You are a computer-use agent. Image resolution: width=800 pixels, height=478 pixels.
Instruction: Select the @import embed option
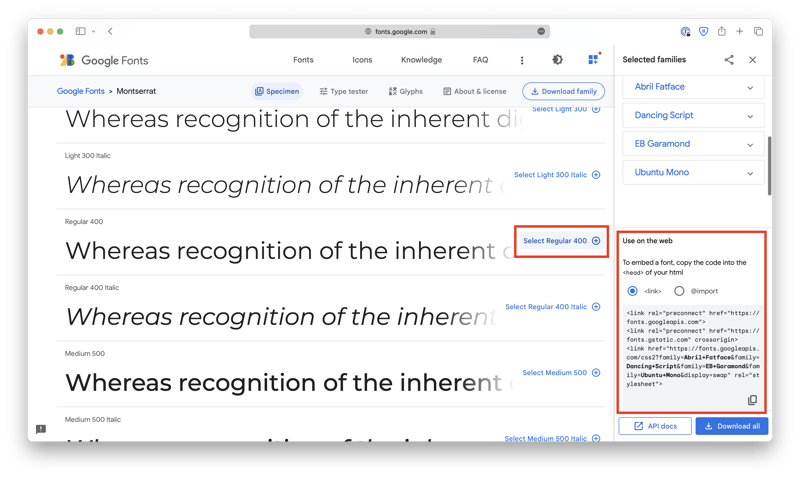coord(679,291)
